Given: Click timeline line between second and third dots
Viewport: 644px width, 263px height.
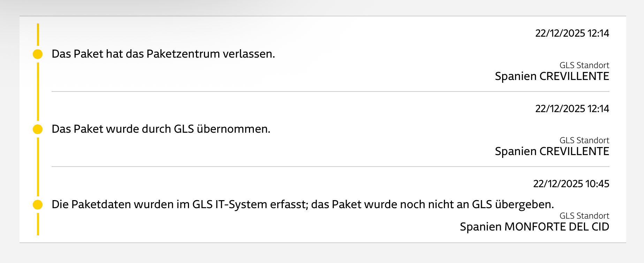Looking at the screenshot, I should click(x=38, y=167).
